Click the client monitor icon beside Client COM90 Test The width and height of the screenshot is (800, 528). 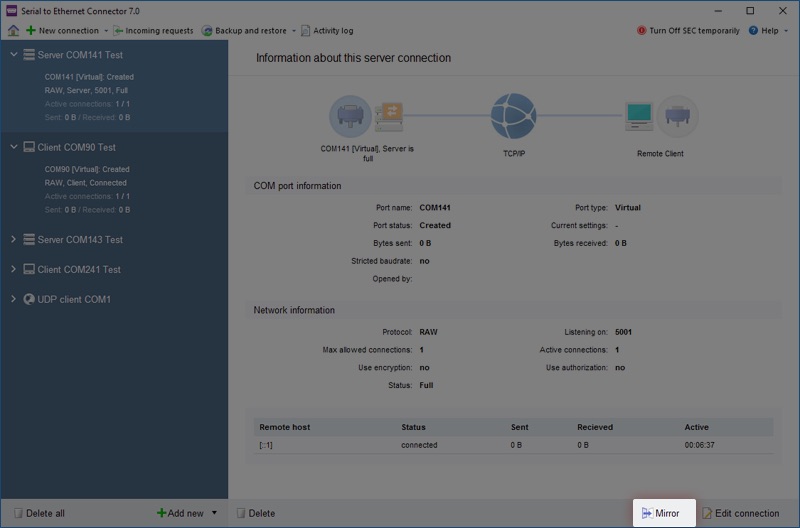coord(29,147)
